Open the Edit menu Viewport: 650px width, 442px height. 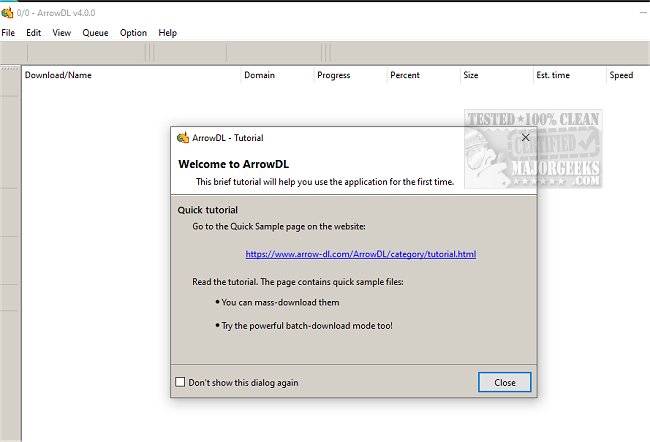pos(34,33)
